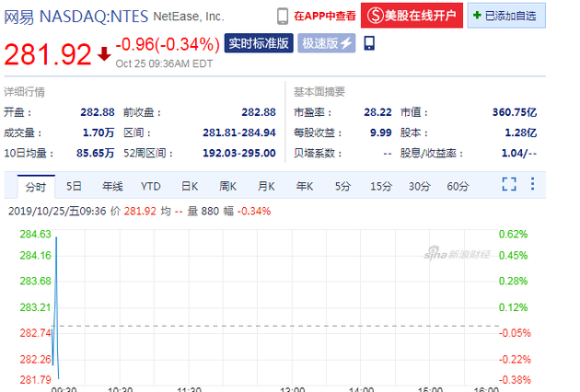Screen dimensions: 580x392
Task: Click the 52周区间 value 192.03-295.00
Action: (239, 153)
